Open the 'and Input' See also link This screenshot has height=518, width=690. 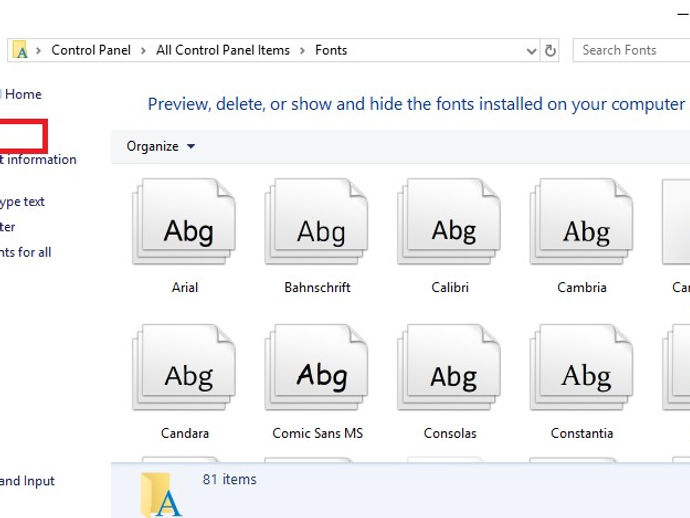(x=27, y=481)
